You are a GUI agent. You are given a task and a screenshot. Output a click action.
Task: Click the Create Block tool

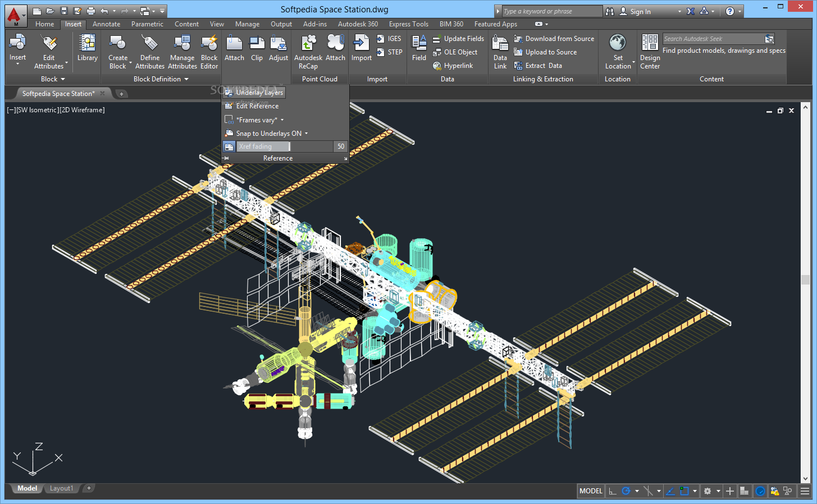[x=118, y=51]
